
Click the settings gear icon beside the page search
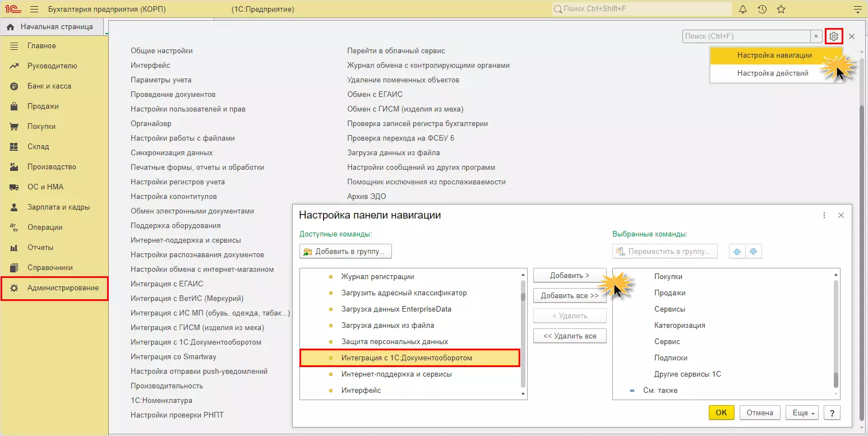pyautogui.click(x=834, y=36)
